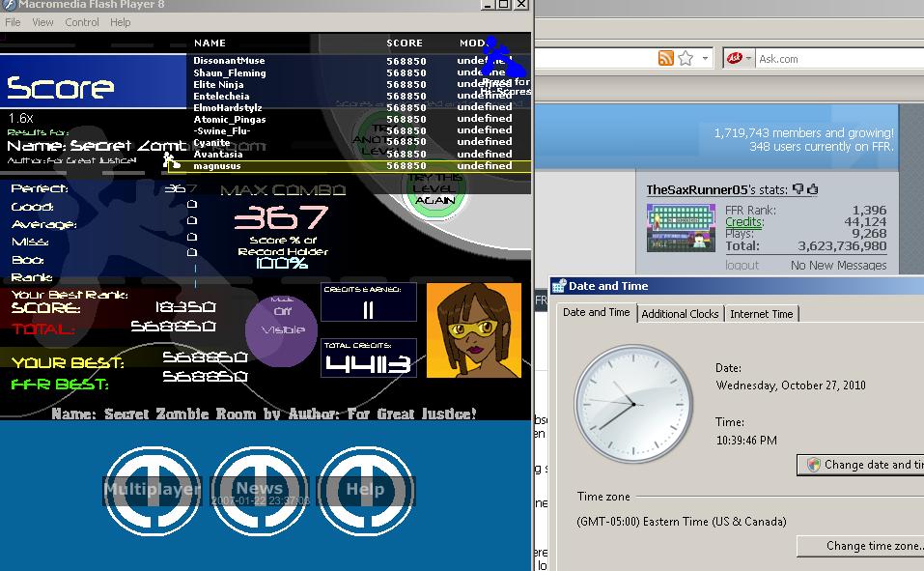Click the No New Messages text

point(839,266)
